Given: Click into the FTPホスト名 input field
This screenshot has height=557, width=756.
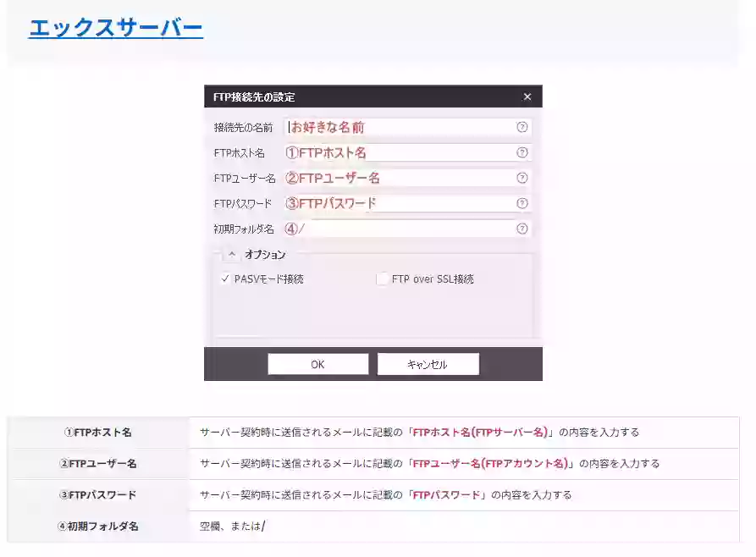Looking at the screenshot, I should (398, 153).
